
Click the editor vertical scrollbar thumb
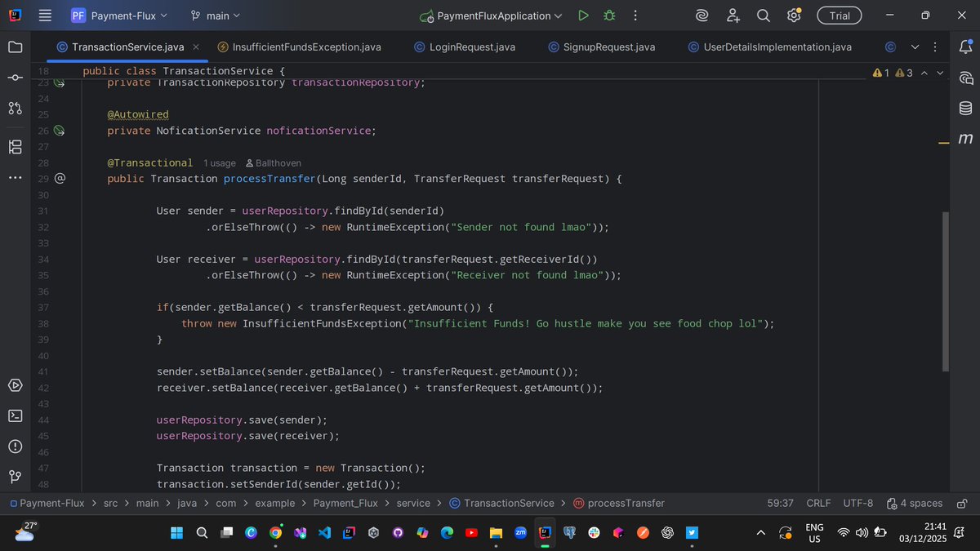[947, 291]
